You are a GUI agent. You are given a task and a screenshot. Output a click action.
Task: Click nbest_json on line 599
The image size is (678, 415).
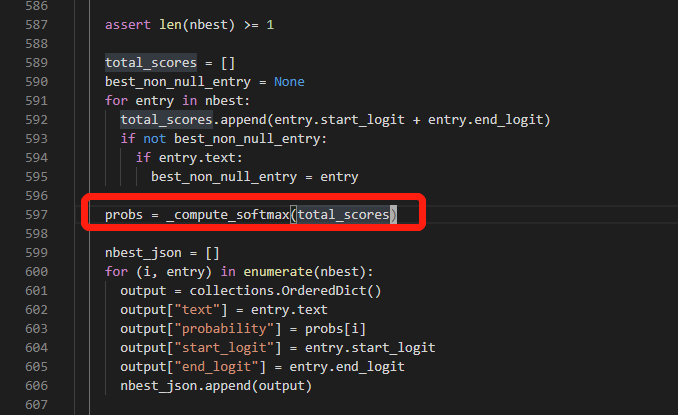click(143, 253)
